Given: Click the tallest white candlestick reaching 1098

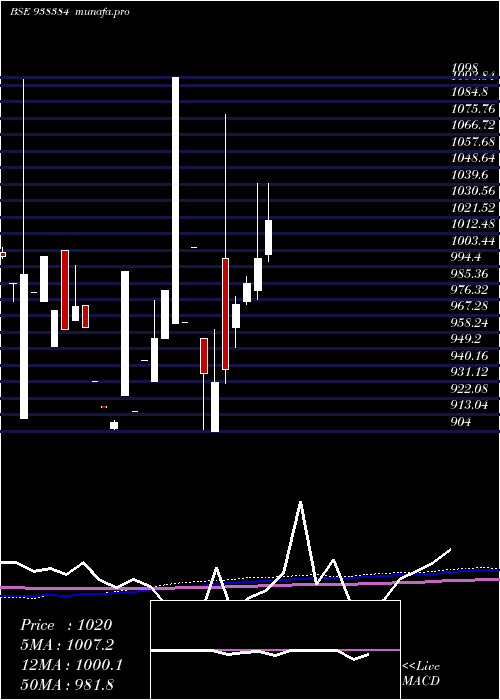Looking at the screenshot, I should coord(176,200).
